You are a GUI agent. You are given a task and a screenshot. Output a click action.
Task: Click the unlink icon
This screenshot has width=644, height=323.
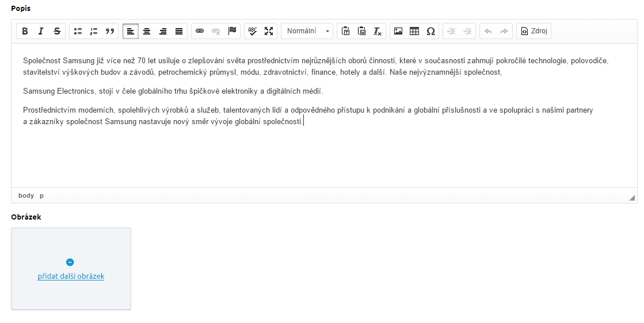click(x=216, y=31)
